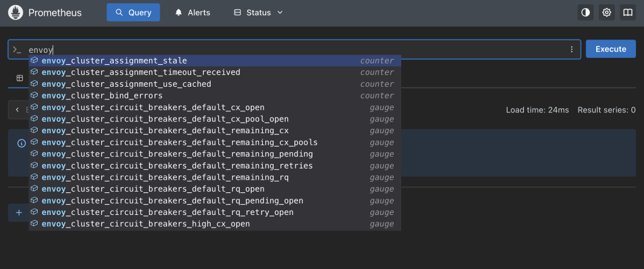Click cube icon beside envoy_cluster_circuit_breakers_high_cx_open
Screen dimensions: 644x269
click(35, 224)
